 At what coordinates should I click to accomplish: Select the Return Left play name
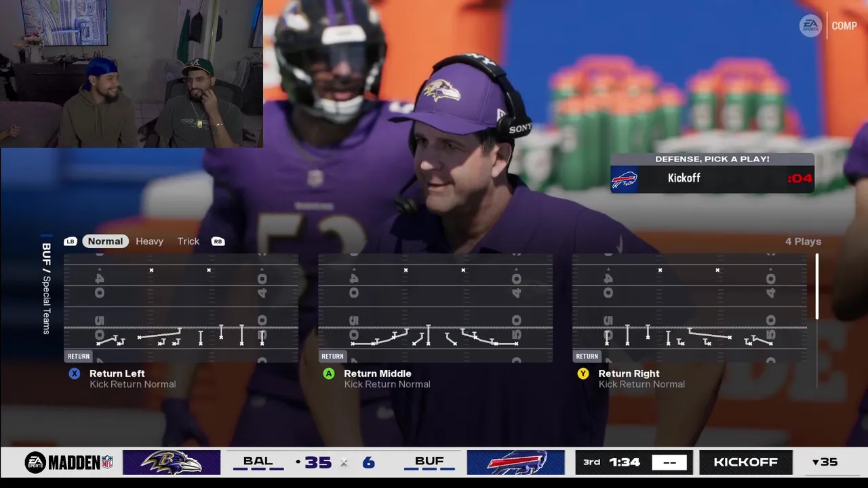117,373
